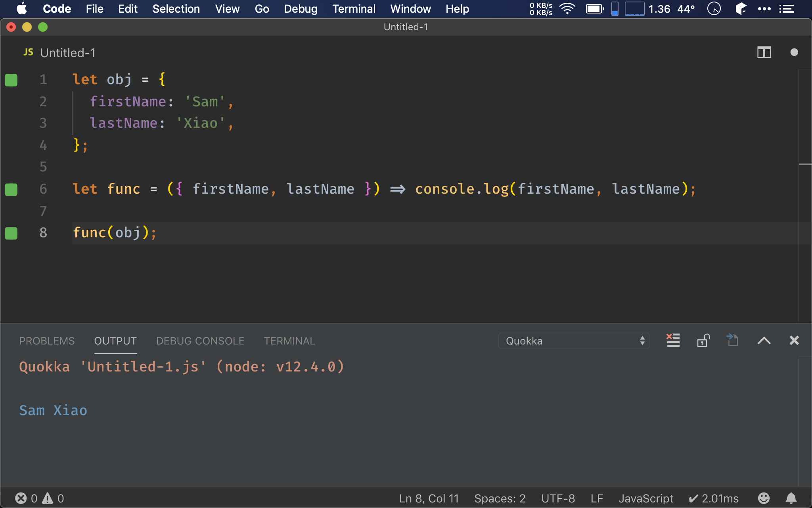Open the Selection menu
This screenshot has height=508, width=812.
[x=176, y=9]
